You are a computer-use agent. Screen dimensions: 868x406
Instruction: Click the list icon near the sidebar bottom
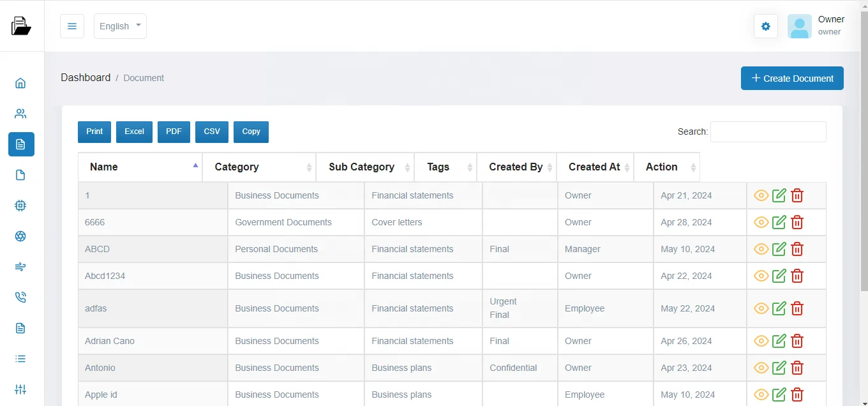[x=21, y=359]
